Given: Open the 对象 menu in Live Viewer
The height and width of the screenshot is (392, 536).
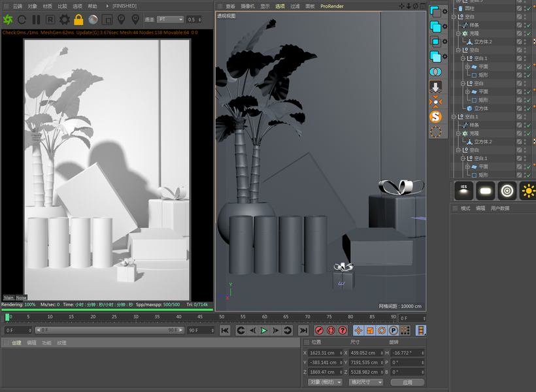Looking at the screenshot, I should click(x=33, y=6).
